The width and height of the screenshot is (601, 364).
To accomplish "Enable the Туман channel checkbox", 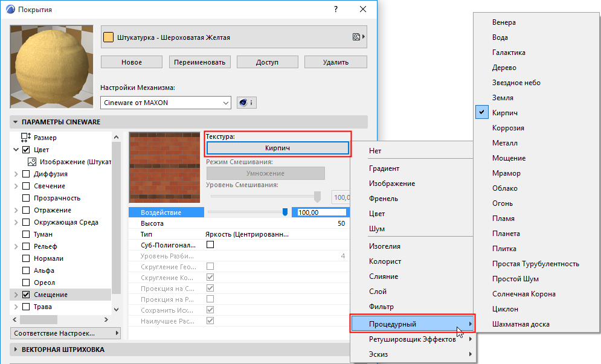I will 26,234.
